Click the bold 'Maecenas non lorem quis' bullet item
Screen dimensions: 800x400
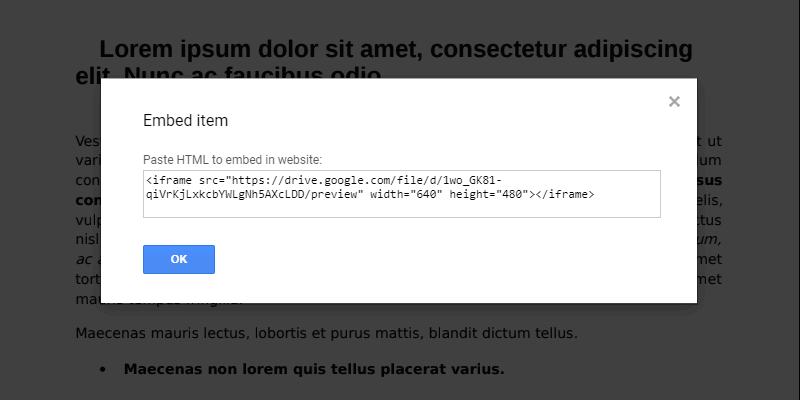click(314, 369)
